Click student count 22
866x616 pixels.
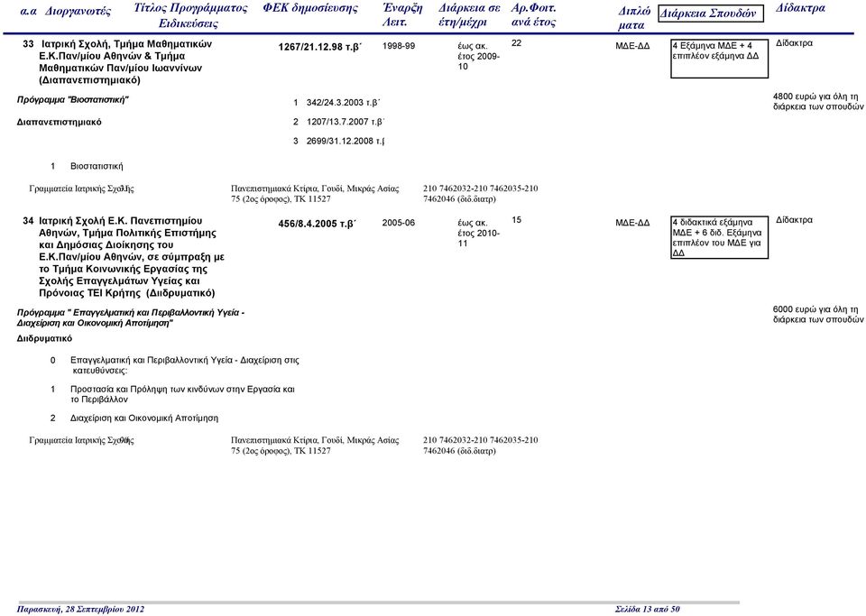point(516,43)
